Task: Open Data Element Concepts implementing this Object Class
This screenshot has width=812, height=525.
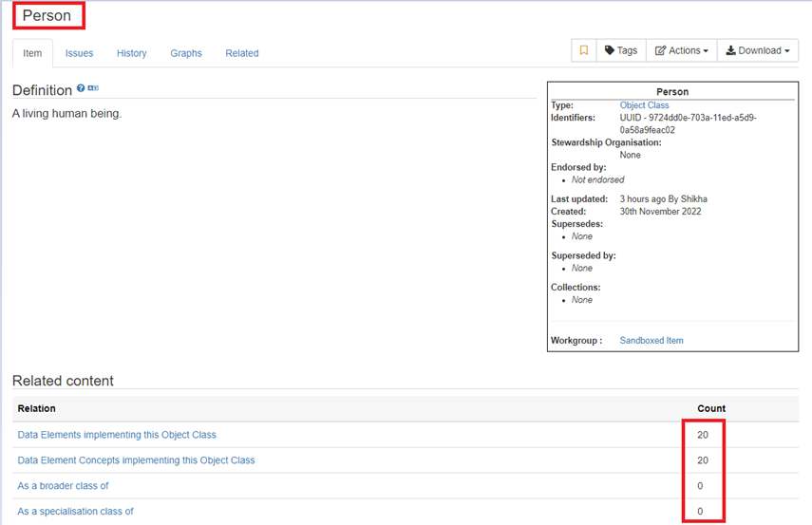Action: (x=136, y=460)
